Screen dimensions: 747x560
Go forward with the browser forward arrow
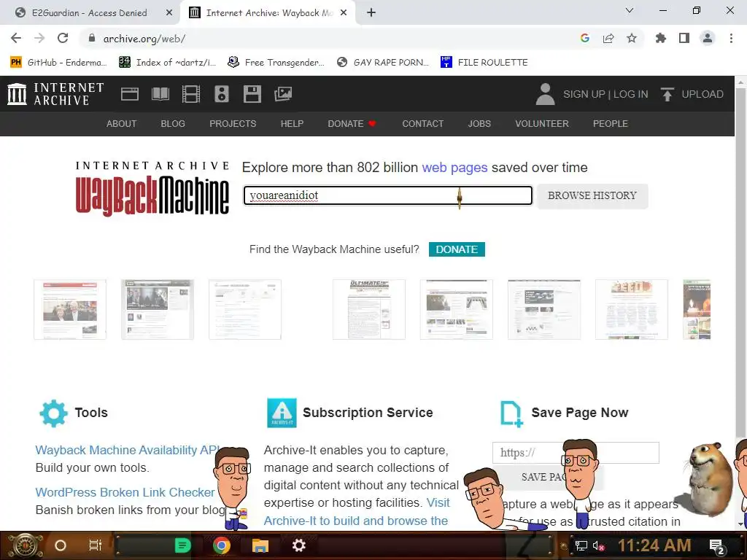[39, 38]
